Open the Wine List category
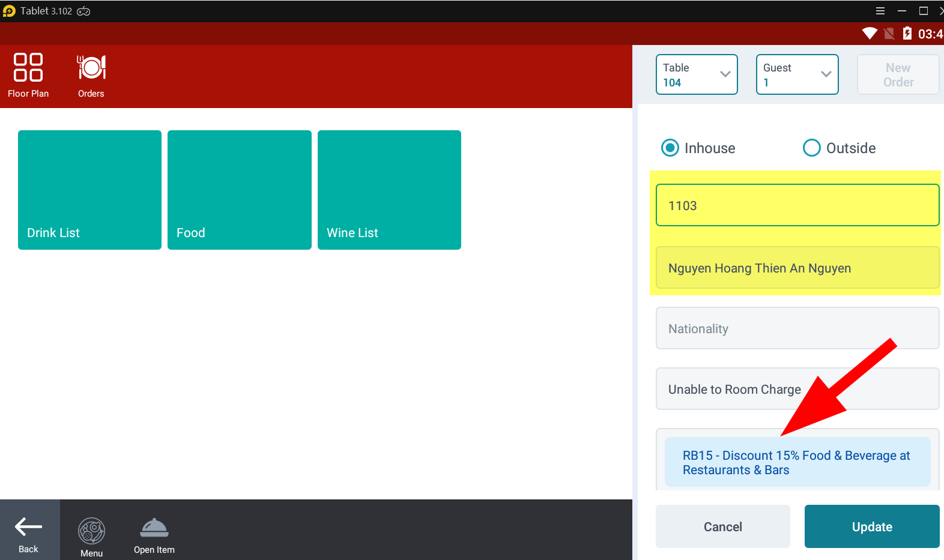 click(x=389, y=190)
